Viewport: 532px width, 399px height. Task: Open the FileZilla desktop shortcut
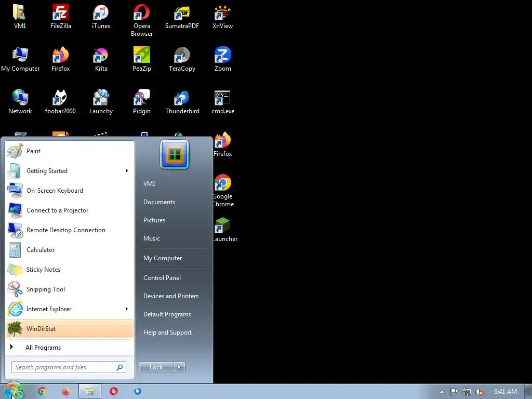click(x=61, y=16)
